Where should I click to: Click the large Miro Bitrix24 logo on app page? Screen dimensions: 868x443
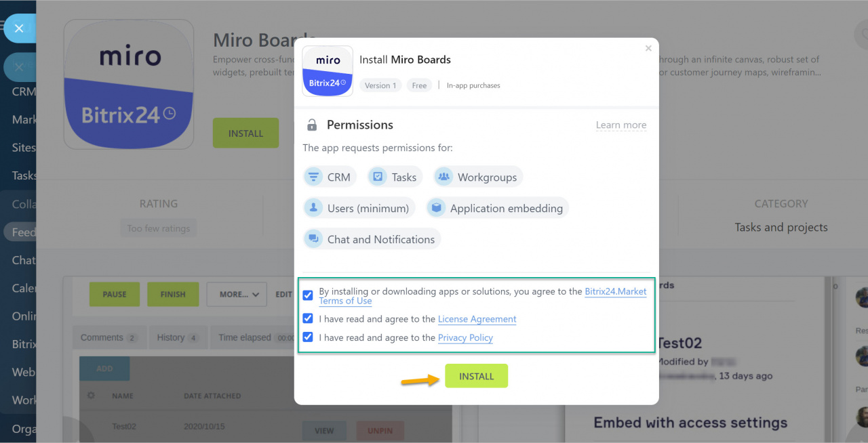(x=129, y=84)
